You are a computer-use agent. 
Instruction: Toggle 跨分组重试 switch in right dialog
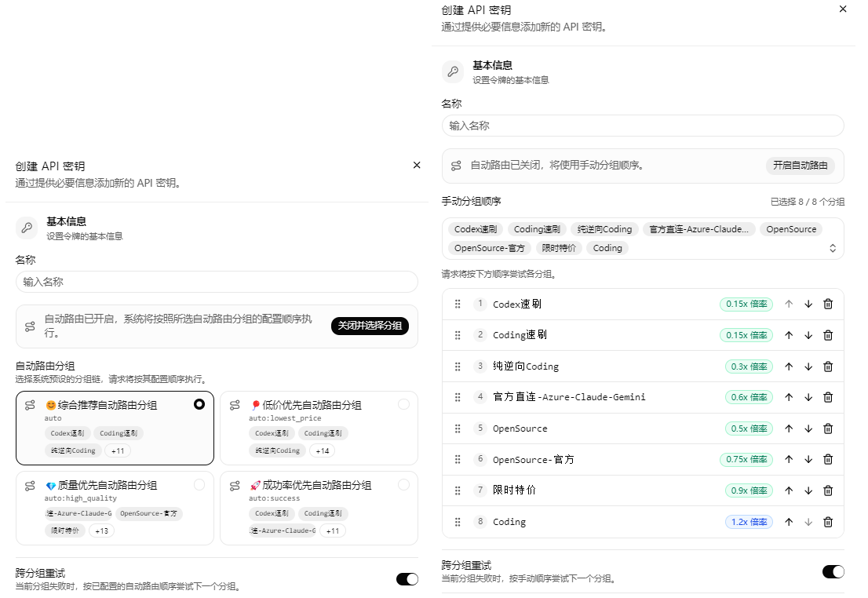(x=833, y=571)
